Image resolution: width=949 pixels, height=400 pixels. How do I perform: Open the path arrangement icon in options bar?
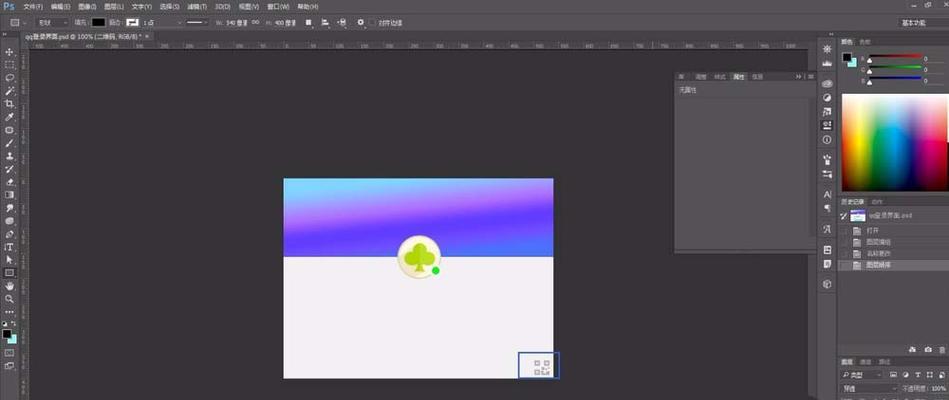pyautogui.click(x=343, y=22)
